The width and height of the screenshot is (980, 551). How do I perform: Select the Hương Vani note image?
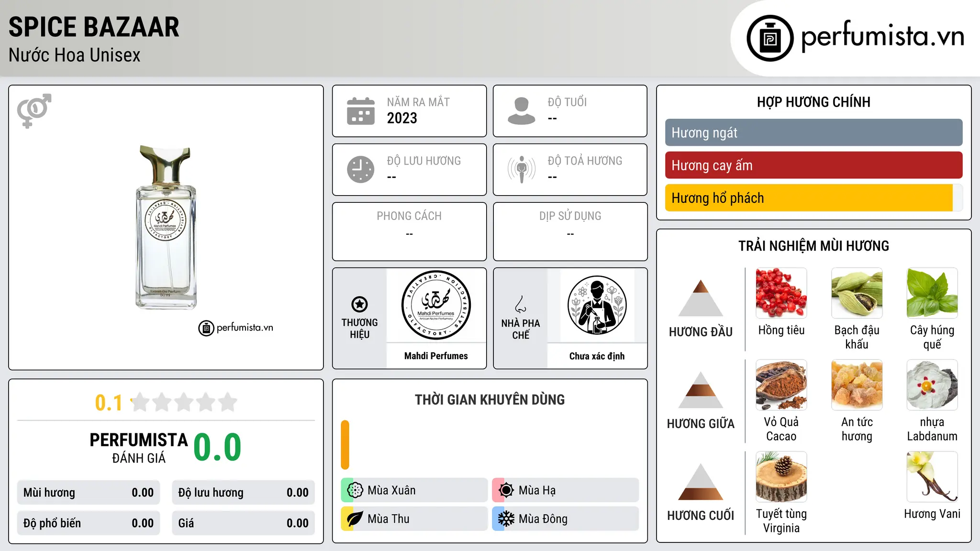pos(932,476)
